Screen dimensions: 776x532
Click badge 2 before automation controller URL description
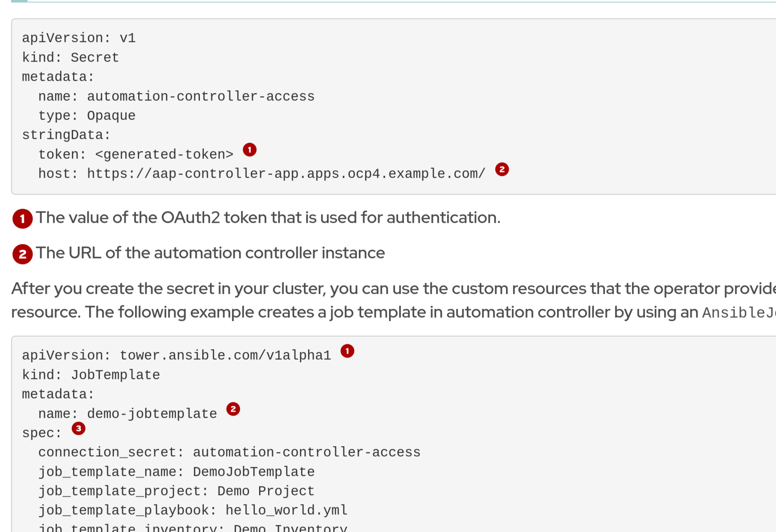[22, 254]
